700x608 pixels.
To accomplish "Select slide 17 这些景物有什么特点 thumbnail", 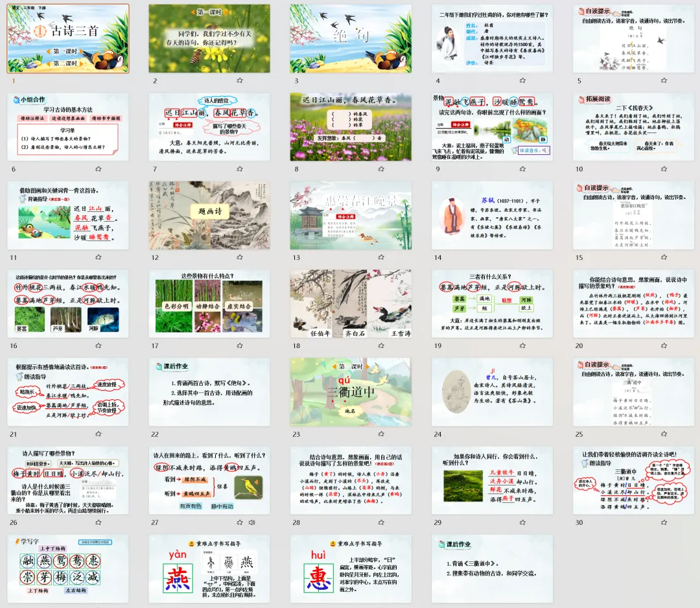I will [x=209, y=303].
